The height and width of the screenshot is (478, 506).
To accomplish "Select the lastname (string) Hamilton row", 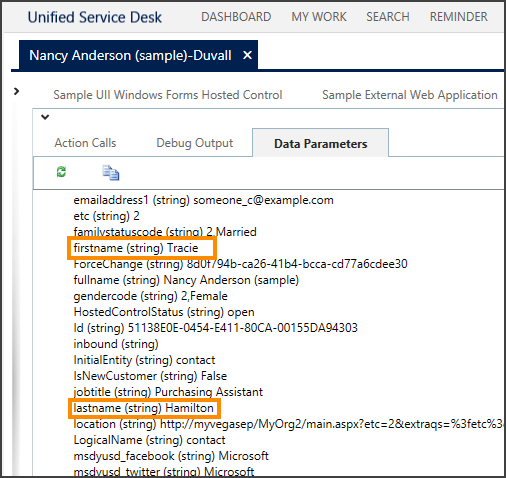I will [143, 408].
